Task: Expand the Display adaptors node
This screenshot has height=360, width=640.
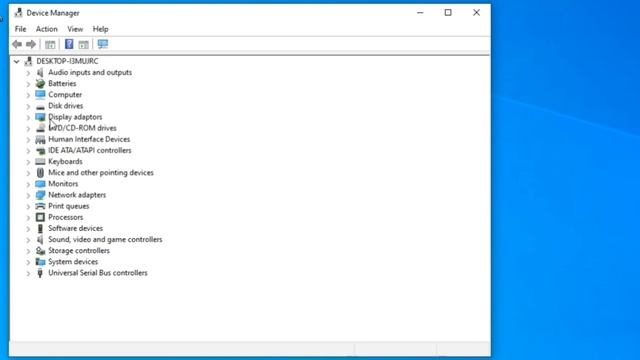Action: tap(28, 118)
